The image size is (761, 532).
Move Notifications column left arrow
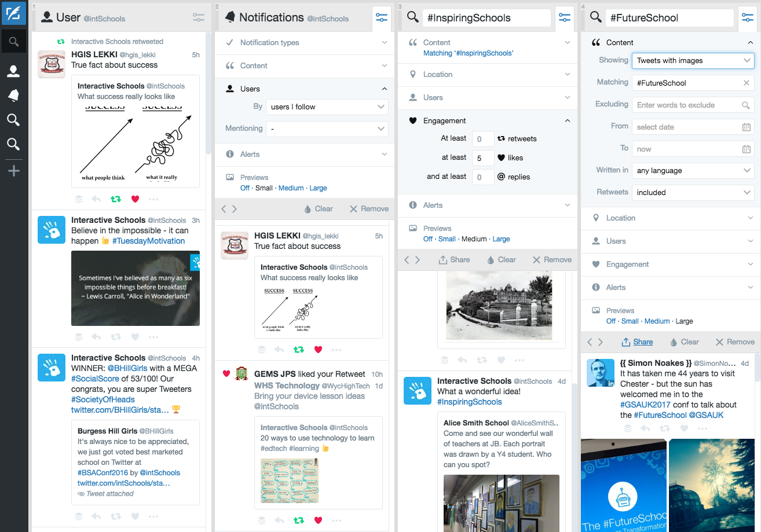coord(224,209)
